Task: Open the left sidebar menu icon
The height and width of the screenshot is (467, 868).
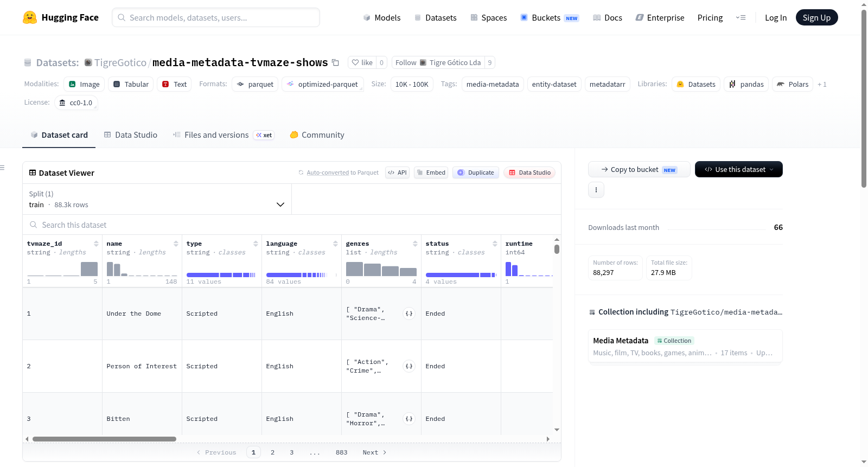Action: coord(3,168)
